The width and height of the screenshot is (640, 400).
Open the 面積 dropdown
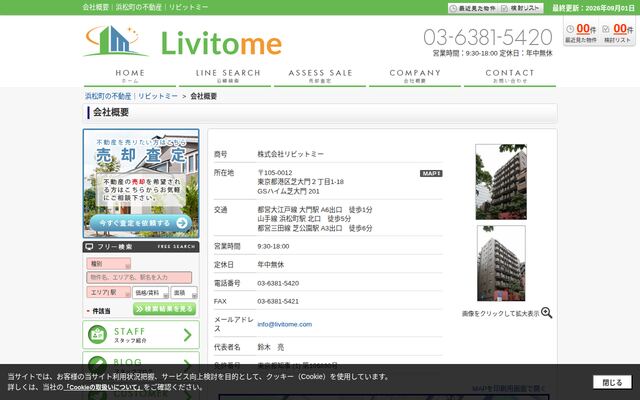click(184, 293)
